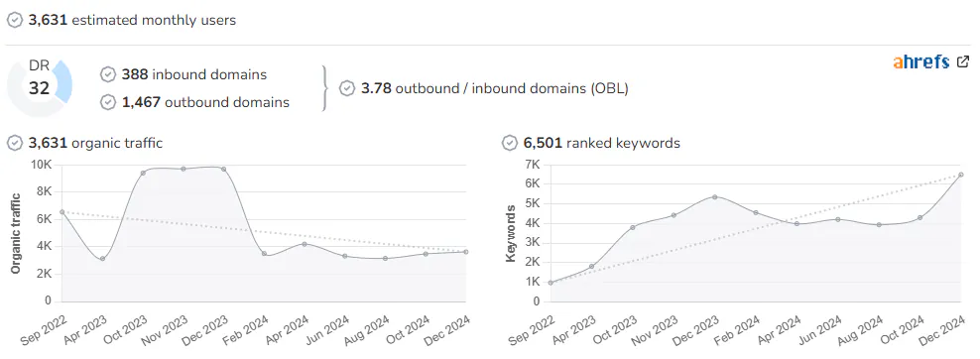Click the Aug 2024 point on organic traffic chart

pos(386,258)
